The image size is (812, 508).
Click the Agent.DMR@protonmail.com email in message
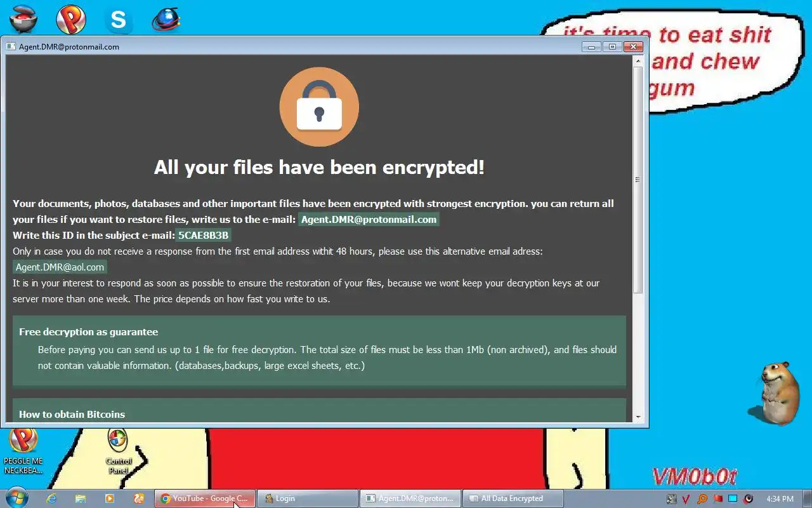[x=369, y=220]
